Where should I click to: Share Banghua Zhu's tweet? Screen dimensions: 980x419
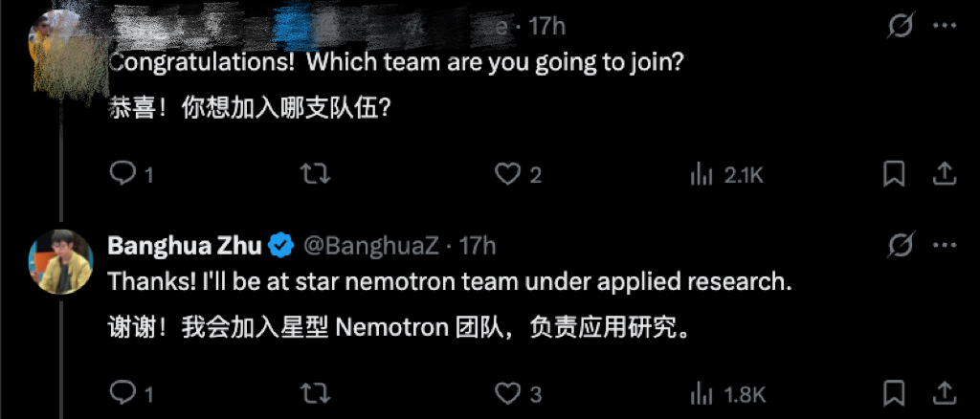[944, 393]
